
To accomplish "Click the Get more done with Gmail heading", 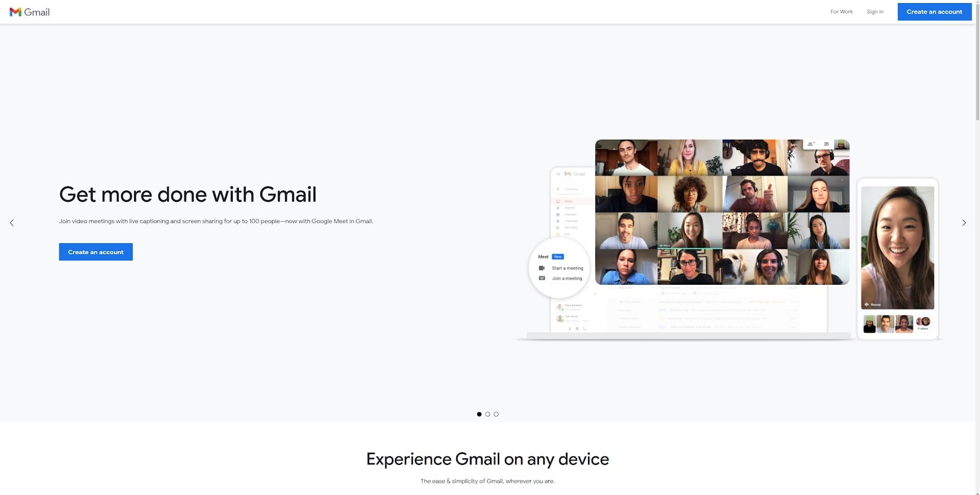I will coord(187,194).
